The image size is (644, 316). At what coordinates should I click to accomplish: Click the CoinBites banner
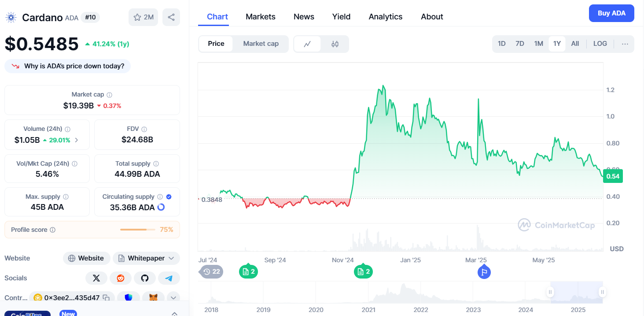tap(27, 313)
